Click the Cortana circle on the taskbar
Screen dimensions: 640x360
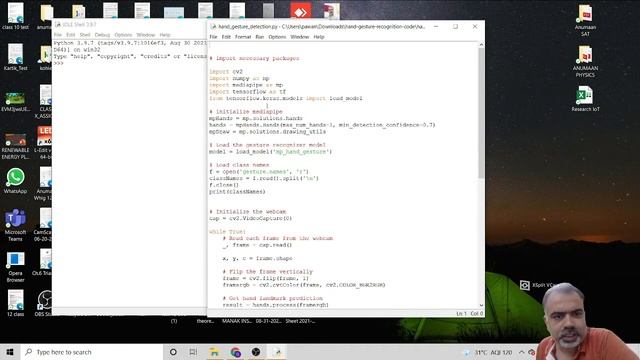click(173, 352)
